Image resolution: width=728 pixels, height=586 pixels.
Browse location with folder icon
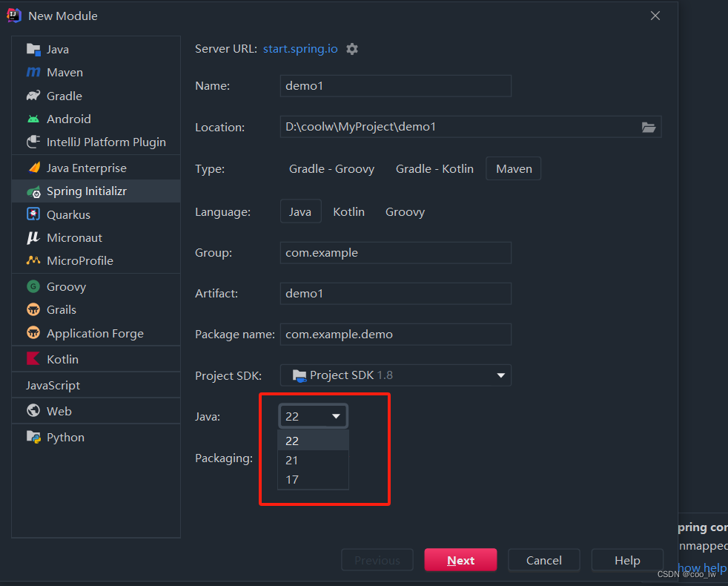[x=649, y=127]
